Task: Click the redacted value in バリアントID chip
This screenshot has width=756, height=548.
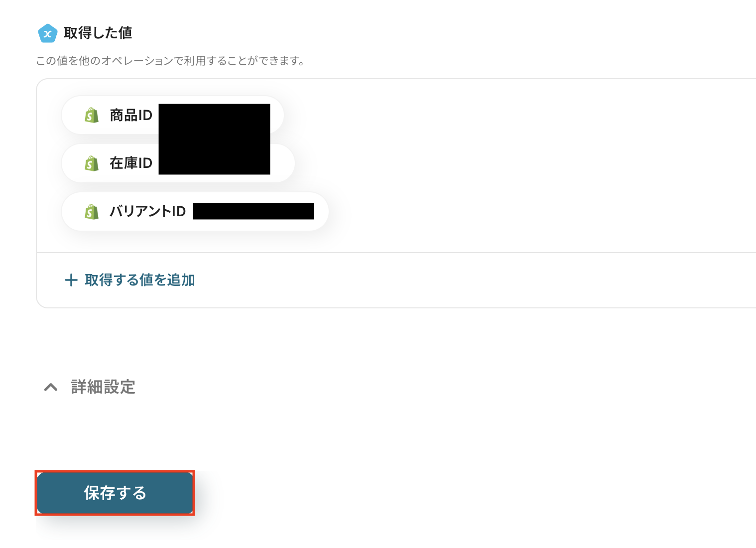Action: [253, 211]
